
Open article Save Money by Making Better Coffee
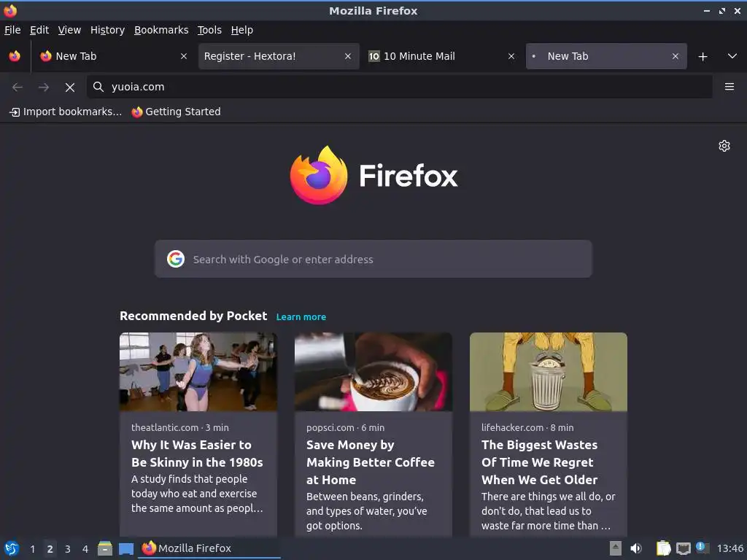(371, 462)
